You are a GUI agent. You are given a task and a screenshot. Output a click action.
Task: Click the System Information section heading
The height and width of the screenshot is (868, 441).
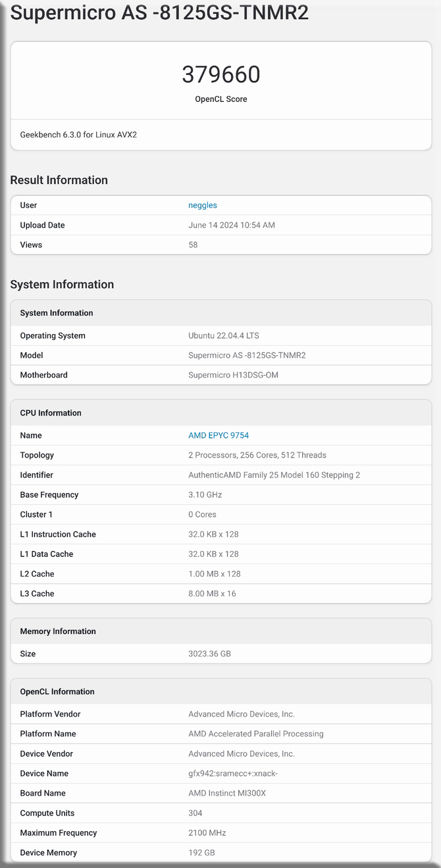[62, 285]
